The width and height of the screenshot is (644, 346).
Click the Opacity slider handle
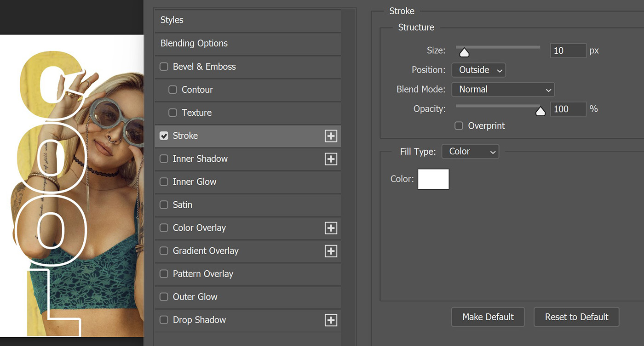540,112
